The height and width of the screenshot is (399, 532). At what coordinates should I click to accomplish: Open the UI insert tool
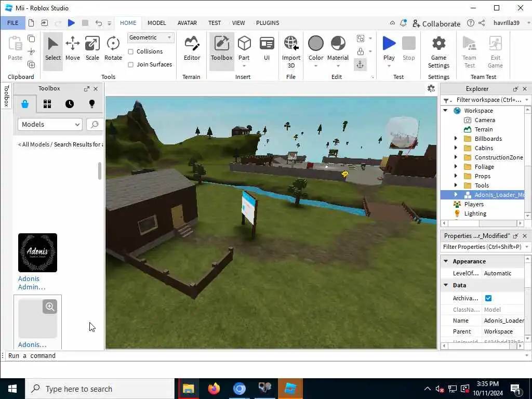[267, 49]
